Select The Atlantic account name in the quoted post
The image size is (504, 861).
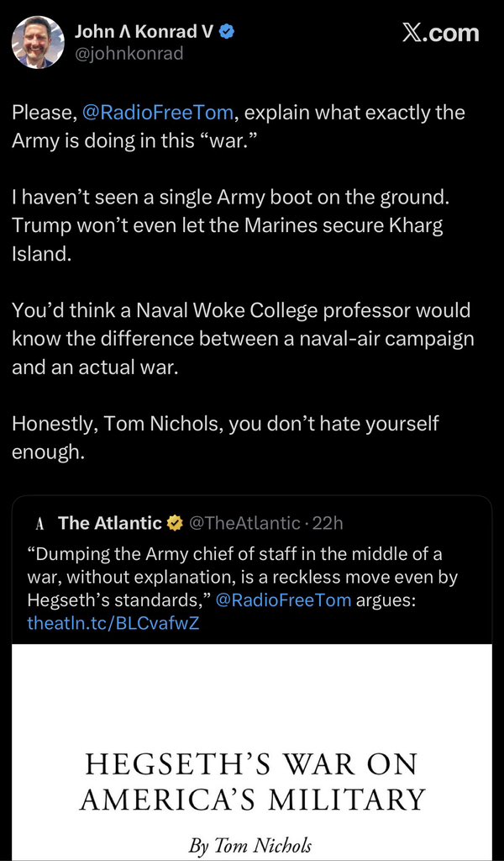(110, 523)
